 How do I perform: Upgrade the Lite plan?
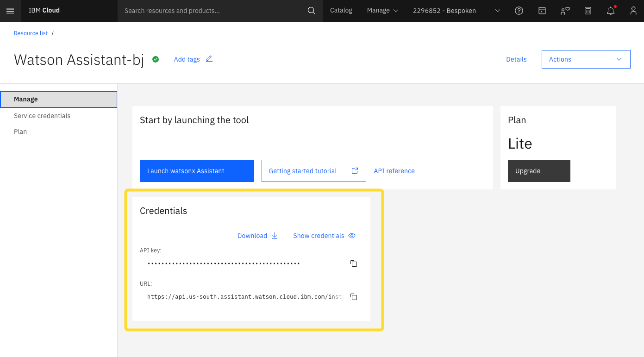coord(539,170)
